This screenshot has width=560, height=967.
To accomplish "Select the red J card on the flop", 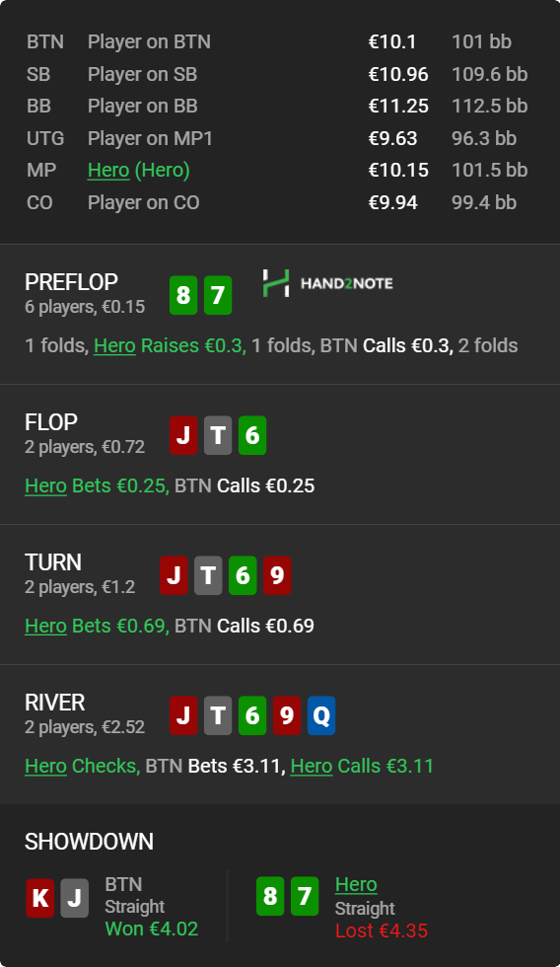I will point(183,435).
